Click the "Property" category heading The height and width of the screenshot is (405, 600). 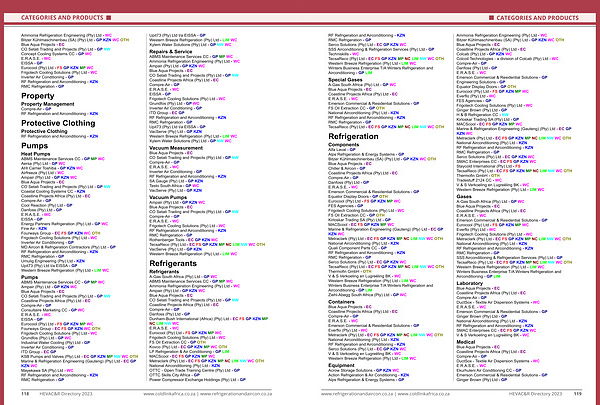pyautogui.click(x=38, y=96)
